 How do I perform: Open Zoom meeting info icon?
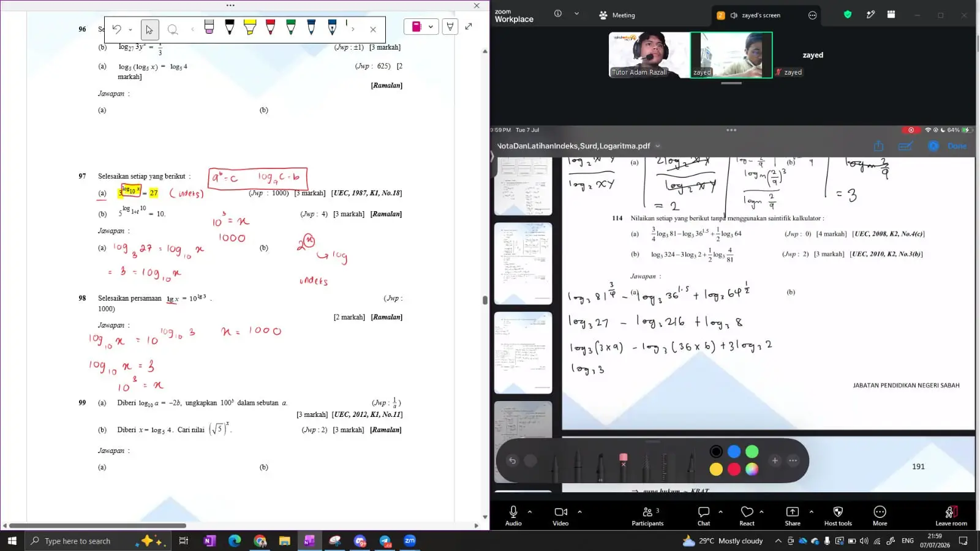tap(558, 13)
